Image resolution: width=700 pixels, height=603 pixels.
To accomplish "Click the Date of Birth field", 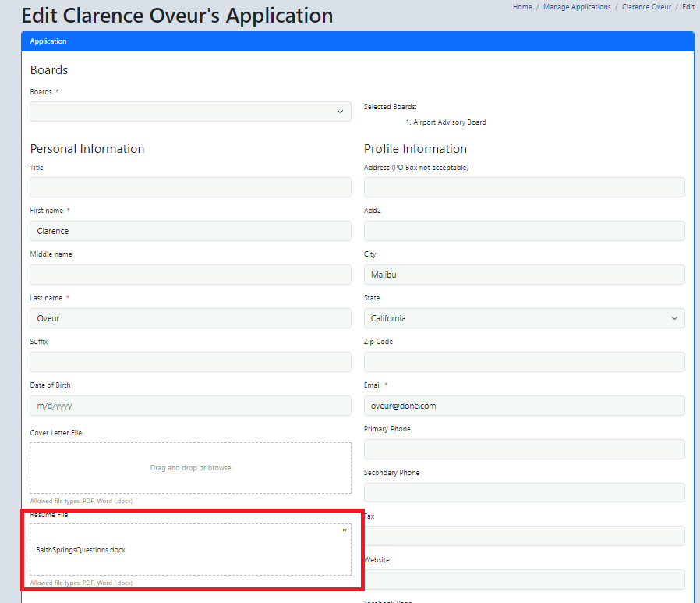I will [x=191, y=406].
